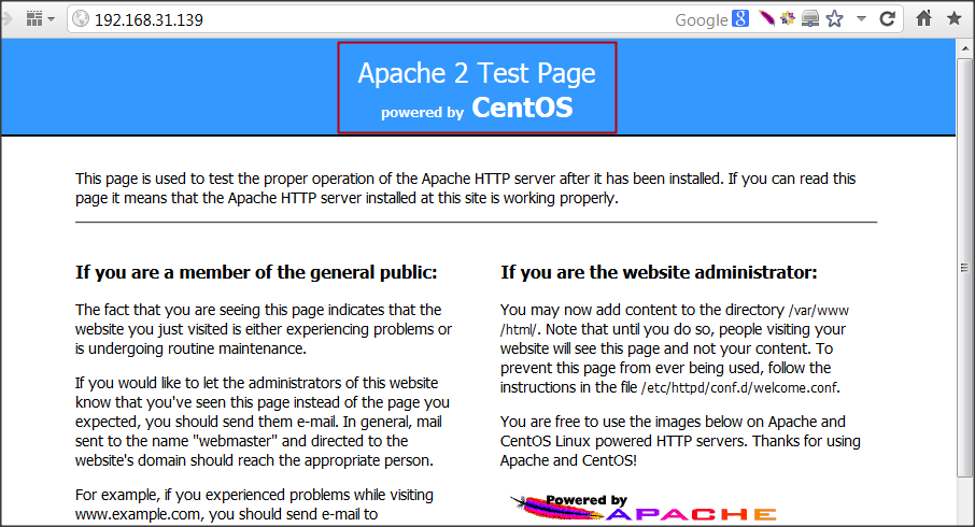Click the sentence starting "This page is used to test"
The height and width of the screenshot is (527, 977).
(465, 188)
